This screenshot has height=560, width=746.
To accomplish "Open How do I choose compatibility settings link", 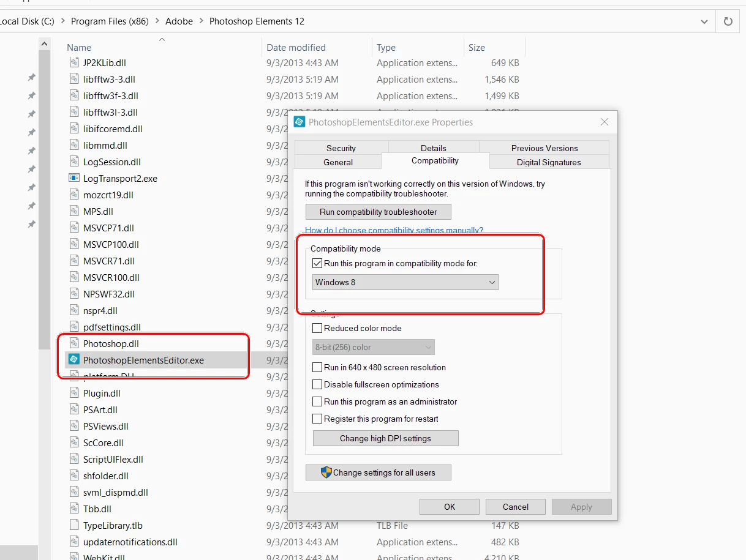I will [x=394, y=230].
